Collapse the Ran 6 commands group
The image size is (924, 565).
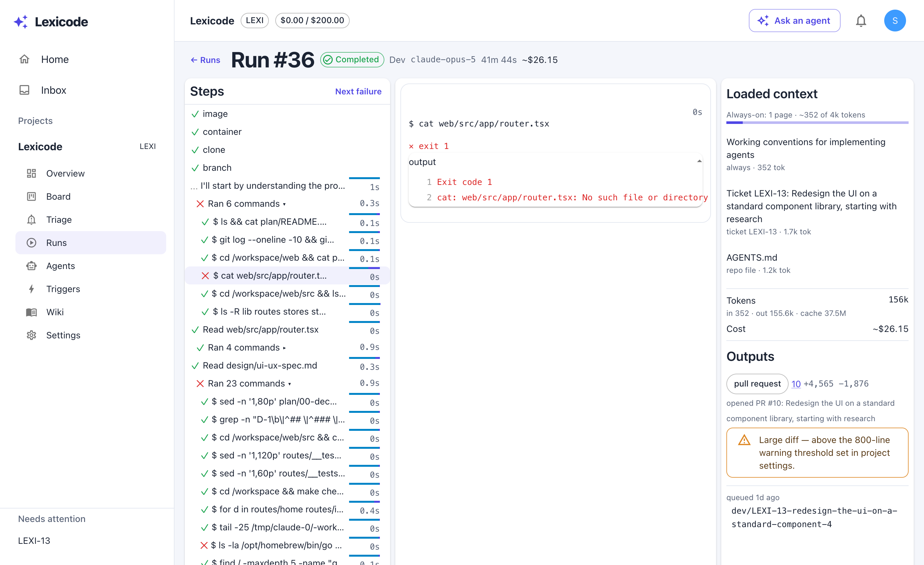point(284,204)
